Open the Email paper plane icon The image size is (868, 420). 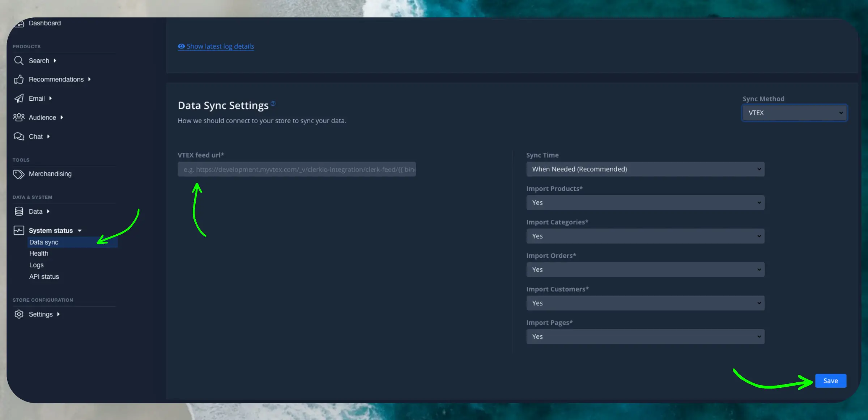point(19,98)
